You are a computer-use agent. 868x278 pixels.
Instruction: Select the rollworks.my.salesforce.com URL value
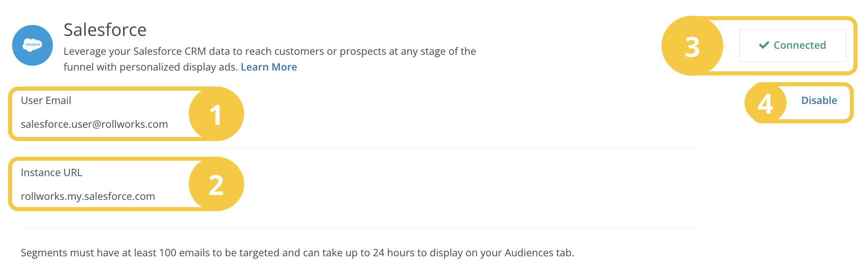click(x=88, y=196)
